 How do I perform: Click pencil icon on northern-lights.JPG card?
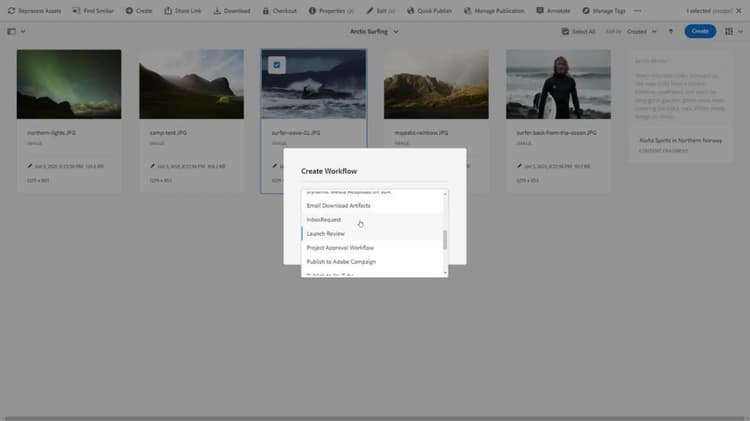point(30,166)
